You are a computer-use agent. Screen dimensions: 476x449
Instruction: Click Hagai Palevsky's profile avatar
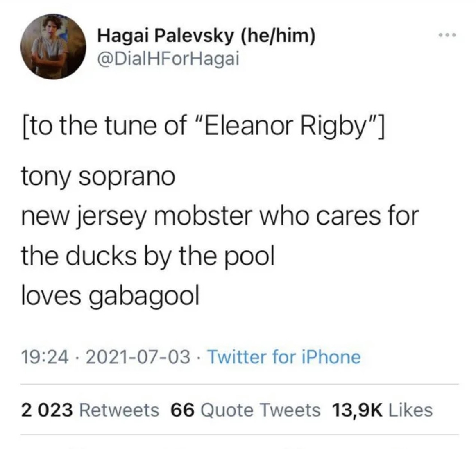[x=53, y=47]
